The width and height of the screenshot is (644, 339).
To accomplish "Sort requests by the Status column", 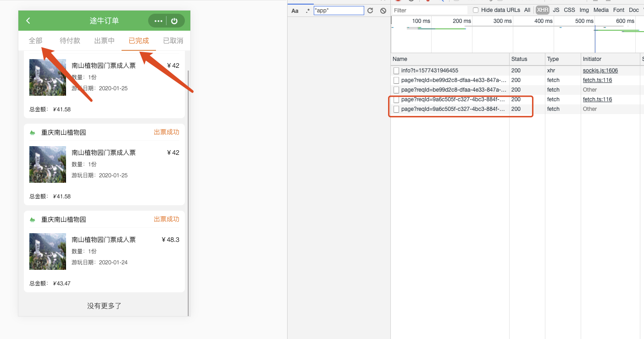I will tap(527, 59).
